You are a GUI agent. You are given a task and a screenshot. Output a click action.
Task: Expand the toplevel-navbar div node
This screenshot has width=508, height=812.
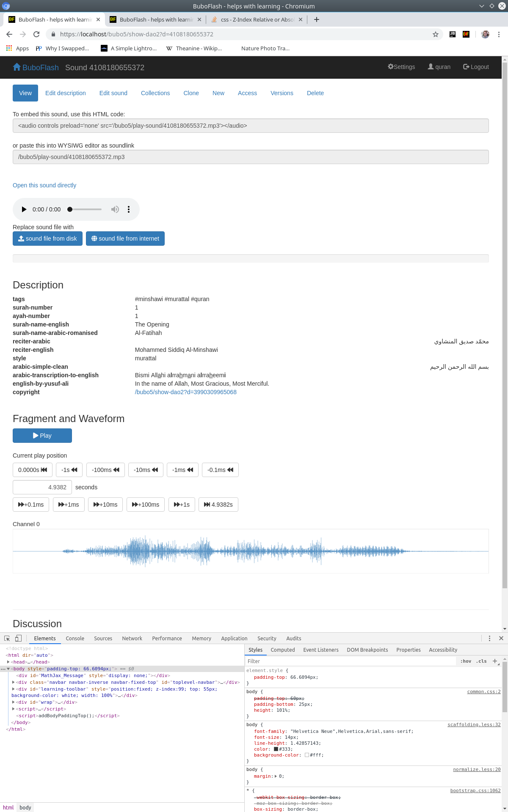tap(13, 682)
